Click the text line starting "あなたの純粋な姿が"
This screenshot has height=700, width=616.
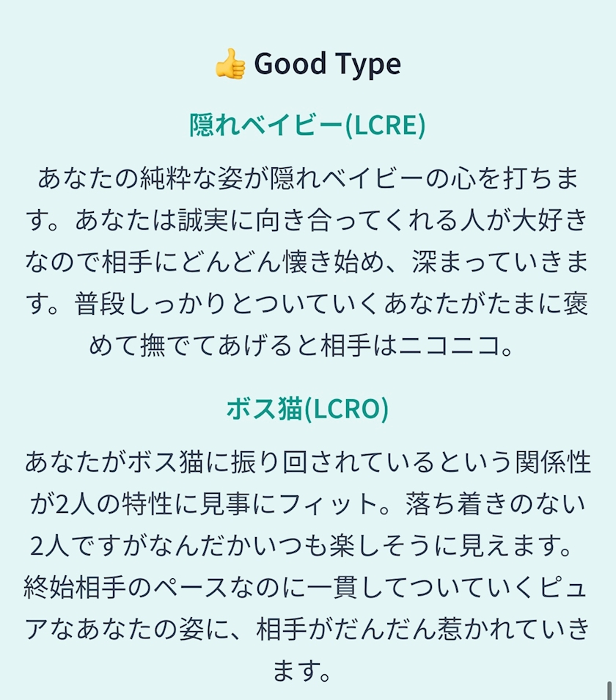307,178
